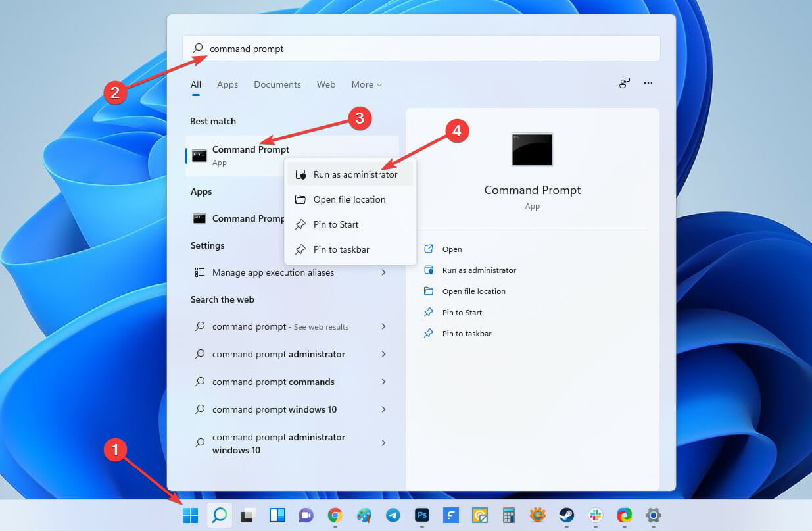Click the search options icon beside ellipsis

coord(625,83)
